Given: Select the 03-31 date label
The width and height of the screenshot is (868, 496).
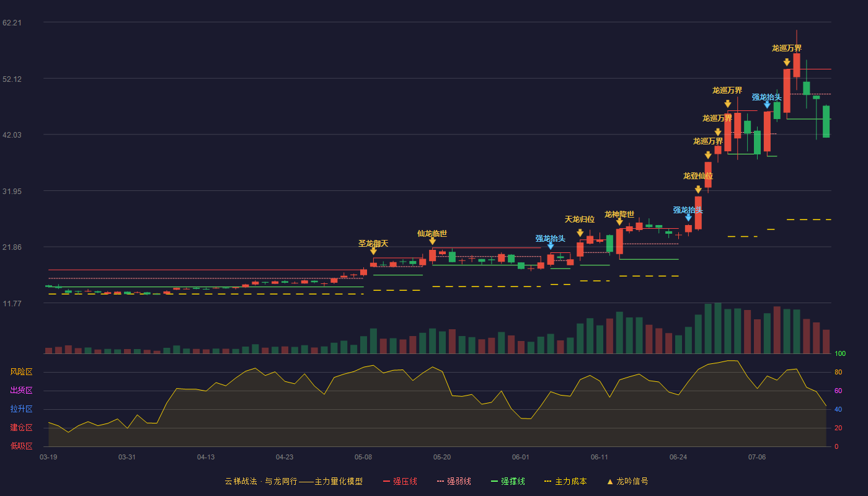Looking at the screenshot, I should click(x=127, y=457).
